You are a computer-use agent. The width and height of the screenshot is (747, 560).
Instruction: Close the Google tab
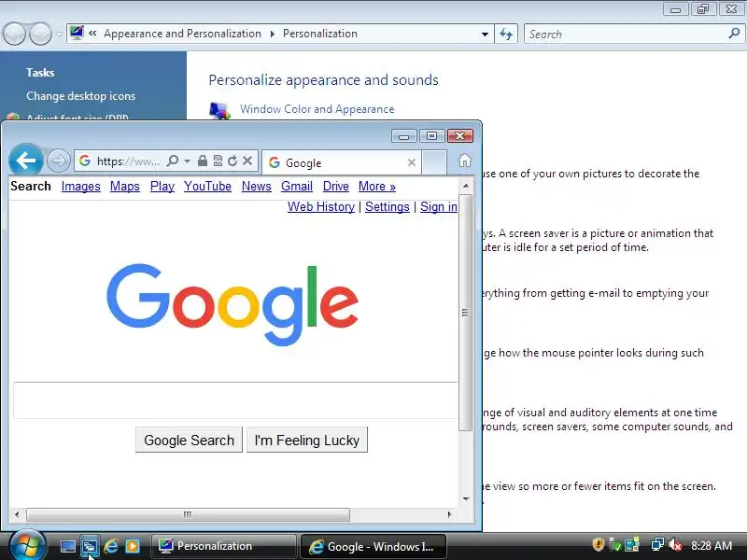tap(412, 162)
